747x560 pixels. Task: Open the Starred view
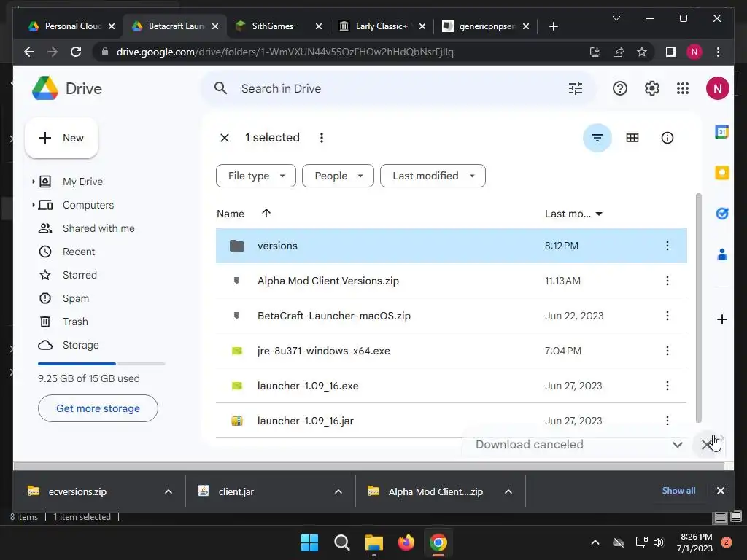tap(80, 275)
